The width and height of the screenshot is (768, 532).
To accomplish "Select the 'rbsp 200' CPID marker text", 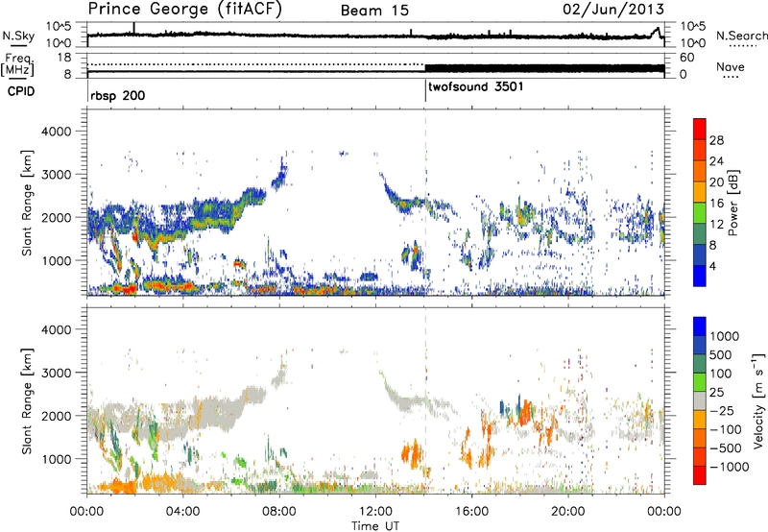I will (x=117, y=95).
